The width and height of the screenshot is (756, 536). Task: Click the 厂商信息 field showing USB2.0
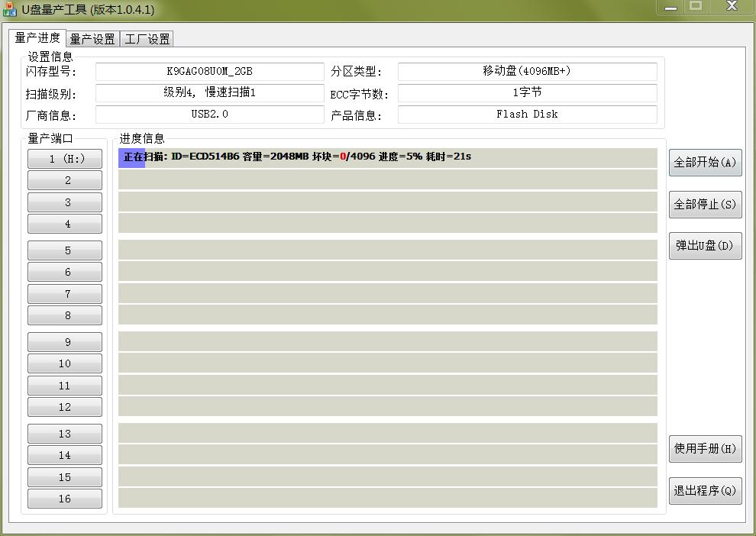click(x=208, y=115)
